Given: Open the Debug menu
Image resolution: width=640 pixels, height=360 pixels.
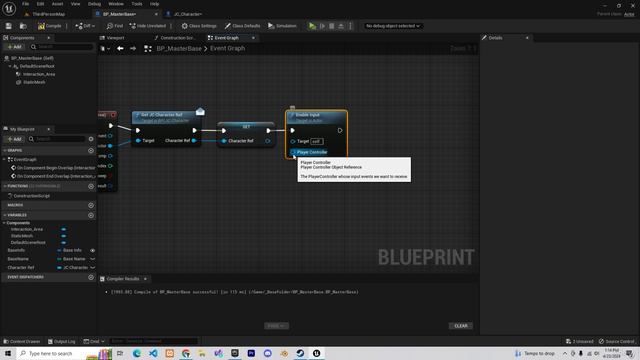Looking at the screenshot, I should point(94,4).
